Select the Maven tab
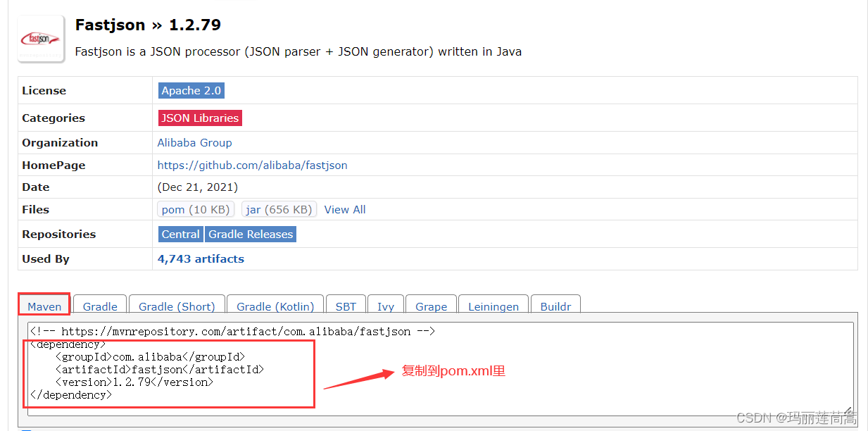 point(44,306)
